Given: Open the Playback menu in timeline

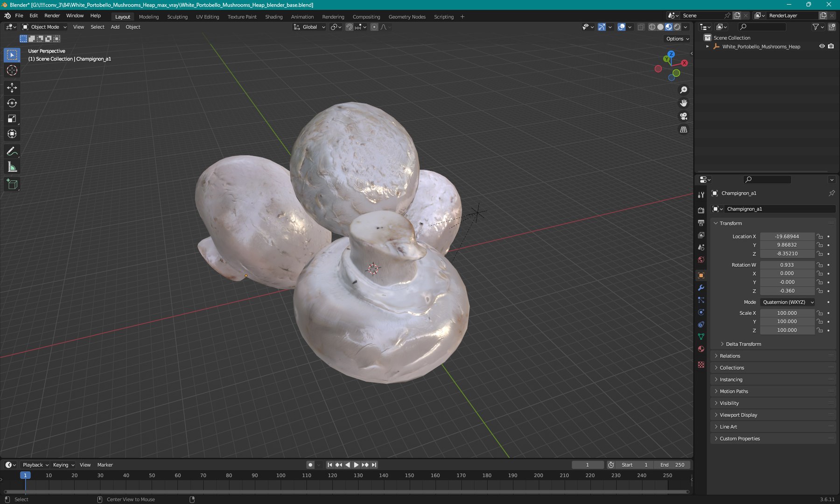Looking at the screenshot, I should [35, 465].
